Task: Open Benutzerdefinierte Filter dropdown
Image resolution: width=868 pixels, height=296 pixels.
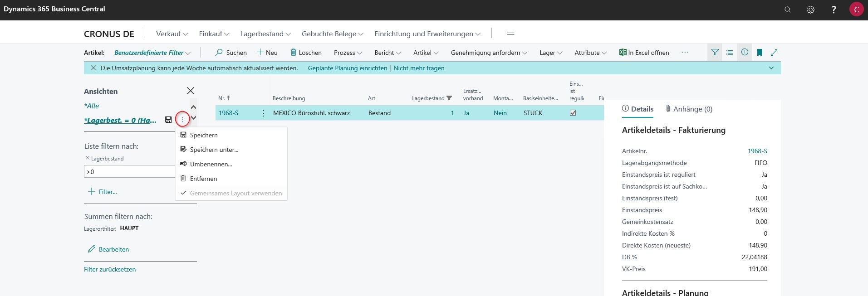Action: click(x=152, y=53)
